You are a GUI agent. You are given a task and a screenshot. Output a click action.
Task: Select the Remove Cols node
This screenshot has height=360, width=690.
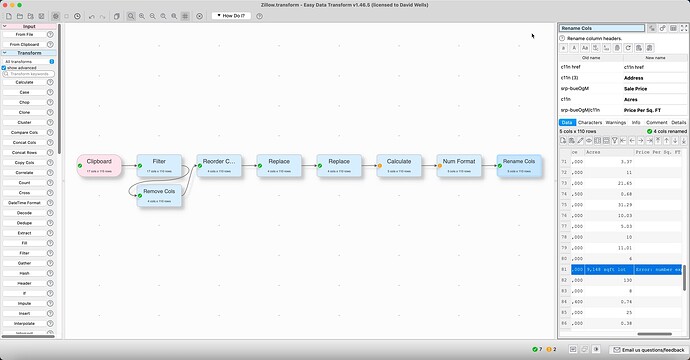[159, 195]
